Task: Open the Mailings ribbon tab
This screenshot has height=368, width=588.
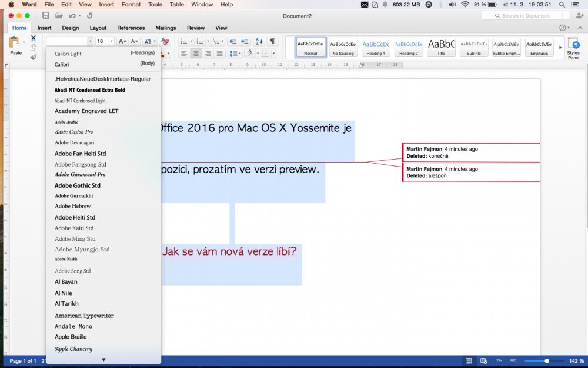Action: (x=165, y=28)
